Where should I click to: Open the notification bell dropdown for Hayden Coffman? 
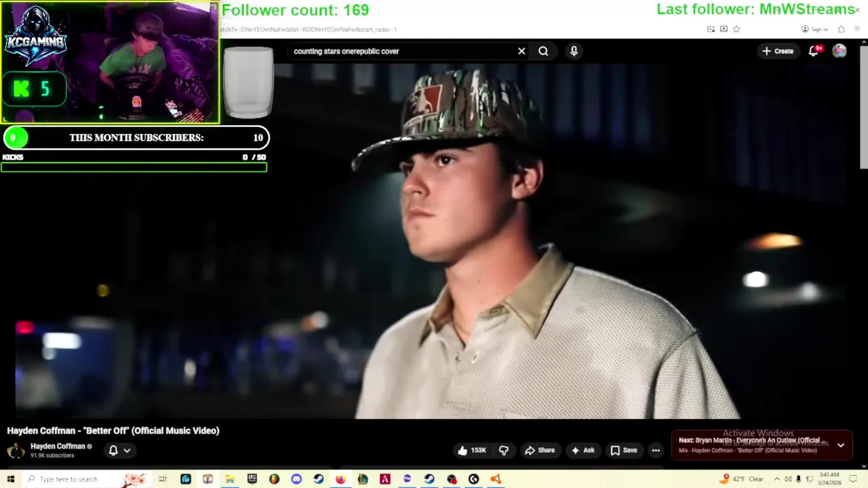coord(119,450)
